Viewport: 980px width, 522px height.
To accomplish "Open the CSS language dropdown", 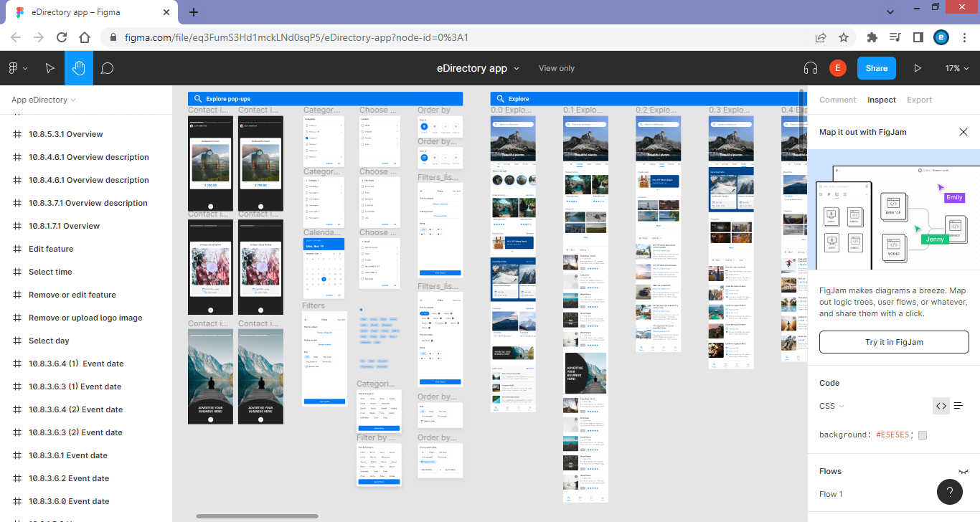I will (831, 406).
